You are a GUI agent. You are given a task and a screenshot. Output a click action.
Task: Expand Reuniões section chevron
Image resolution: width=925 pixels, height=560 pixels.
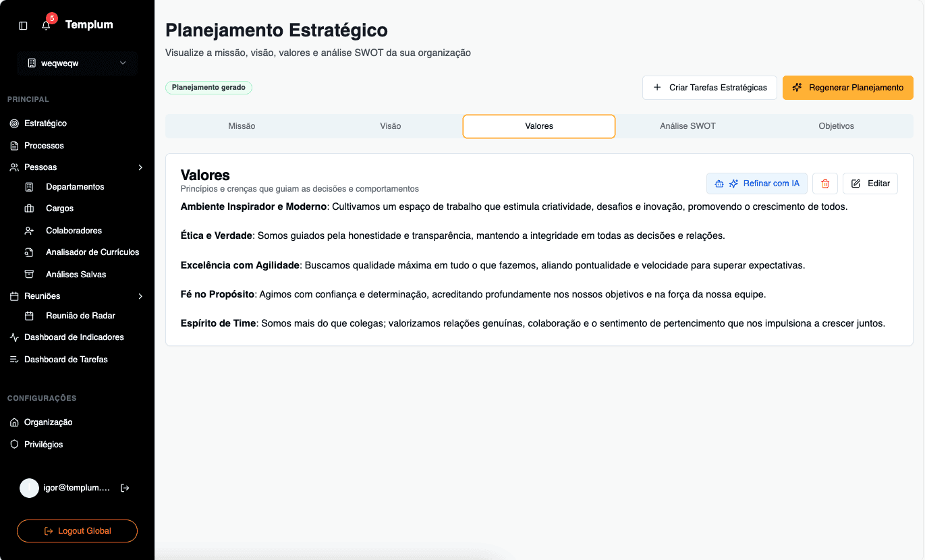pos(140,296)
